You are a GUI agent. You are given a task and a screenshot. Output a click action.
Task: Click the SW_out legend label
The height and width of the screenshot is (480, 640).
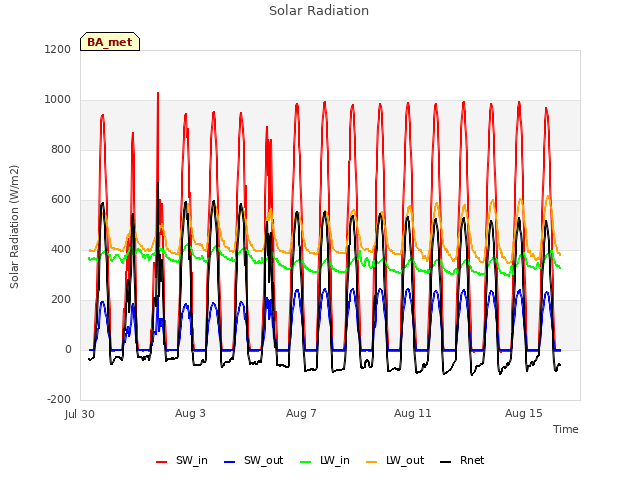(x=263, y=460)
